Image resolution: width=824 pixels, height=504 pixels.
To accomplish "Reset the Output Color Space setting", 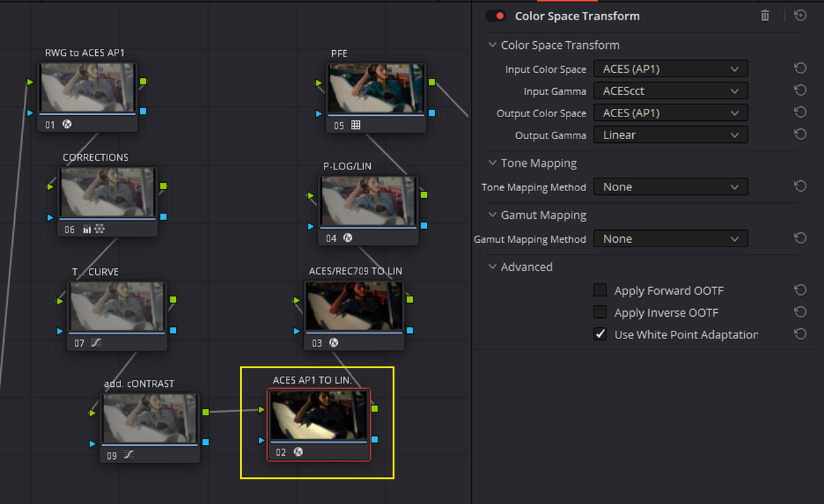I will pyautogui.click(x=800, y=112).
